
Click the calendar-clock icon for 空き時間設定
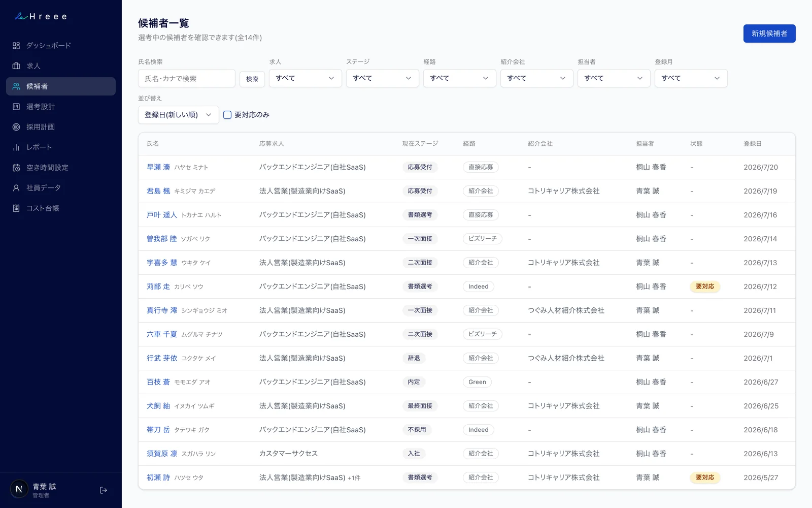pyautogui.click(x=16, y=168)
